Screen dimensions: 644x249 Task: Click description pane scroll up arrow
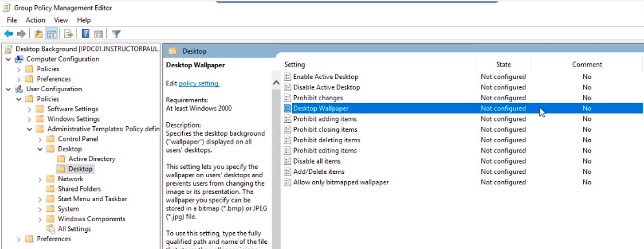(x=277, y=83)
